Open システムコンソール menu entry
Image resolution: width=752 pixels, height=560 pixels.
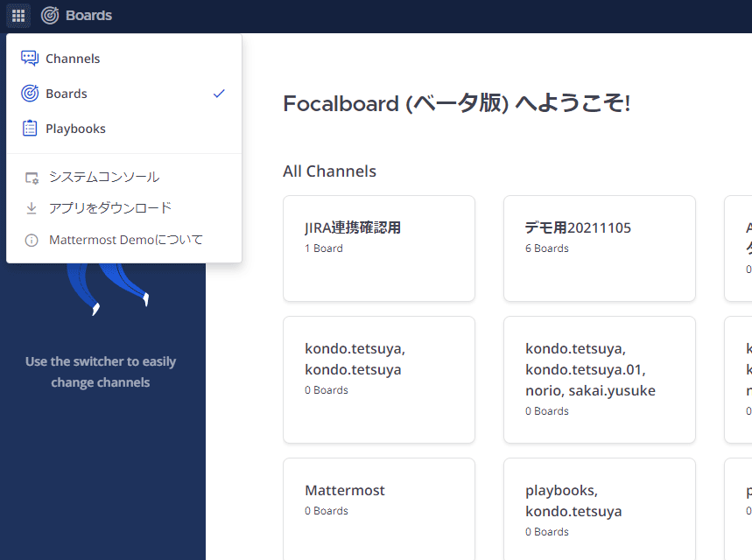123,178
